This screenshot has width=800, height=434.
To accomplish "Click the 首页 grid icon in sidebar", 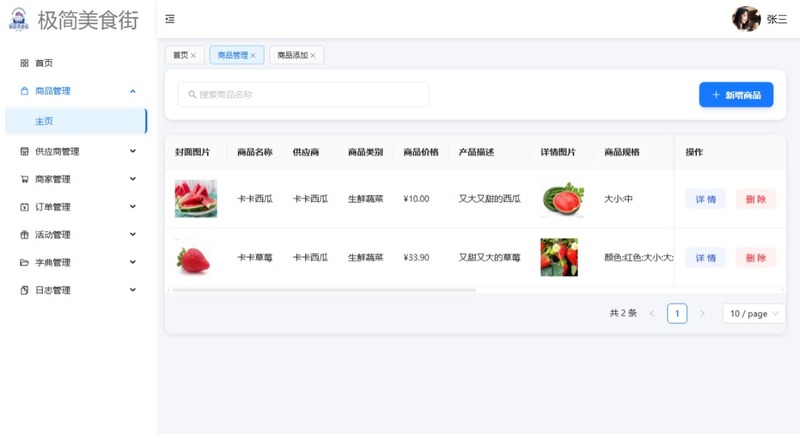I will tap(24, 63).
